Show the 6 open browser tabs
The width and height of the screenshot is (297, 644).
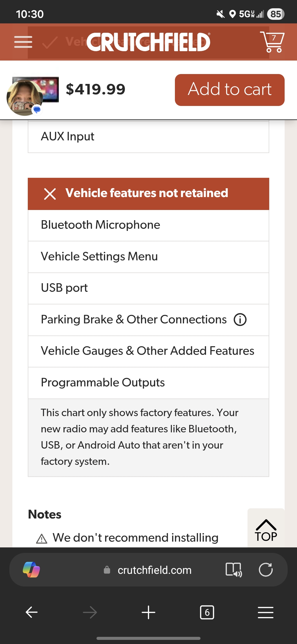(207, 612)
